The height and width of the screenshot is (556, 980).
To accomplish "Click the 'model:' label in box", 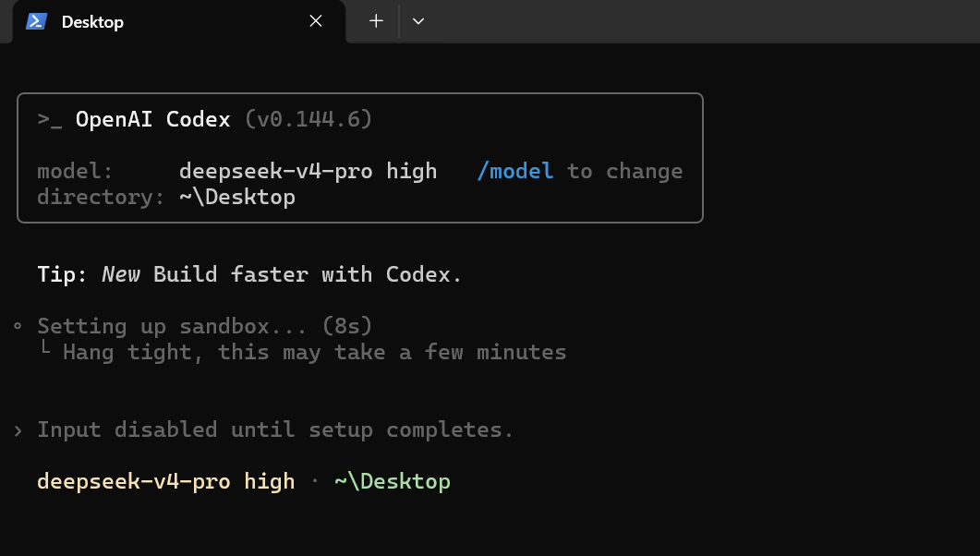I will click(75, 171).
